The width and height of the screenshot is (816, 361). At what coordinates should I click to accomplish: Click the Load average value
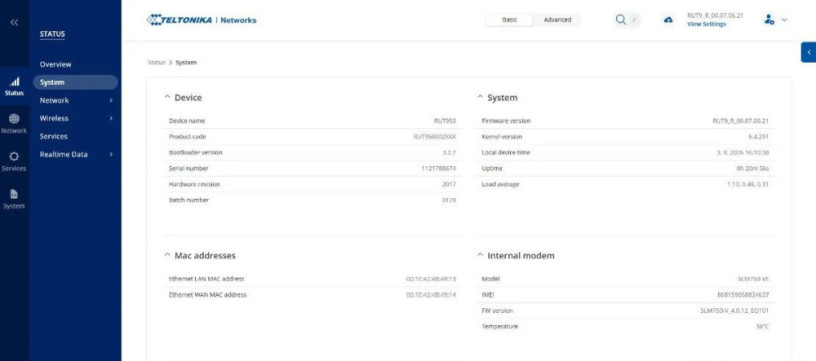pyautogui.click(x=748, y=184)
